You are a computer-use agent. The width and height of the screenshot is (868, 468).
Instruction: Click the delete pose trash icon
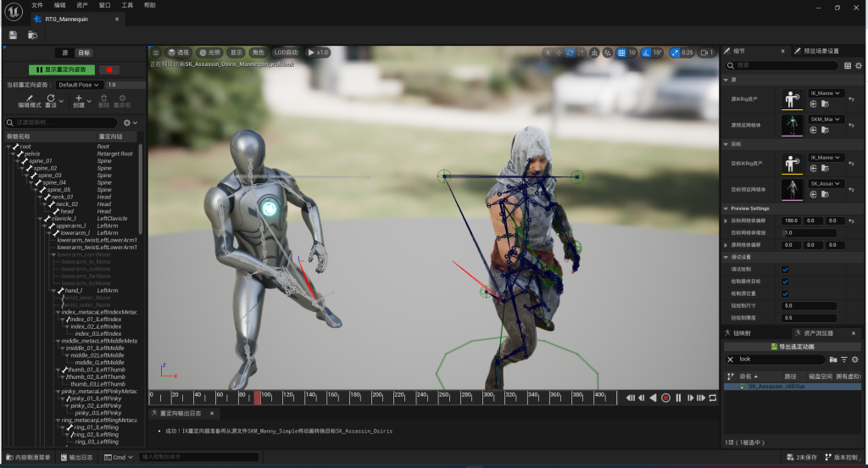tap(103, 98)
